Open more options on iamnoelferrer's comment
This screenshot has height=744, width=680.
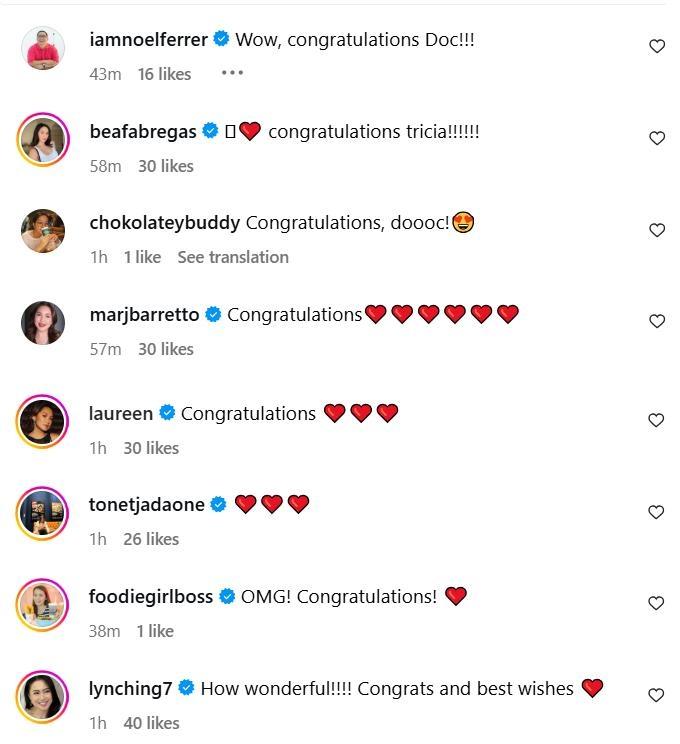[x=232, y=73]
